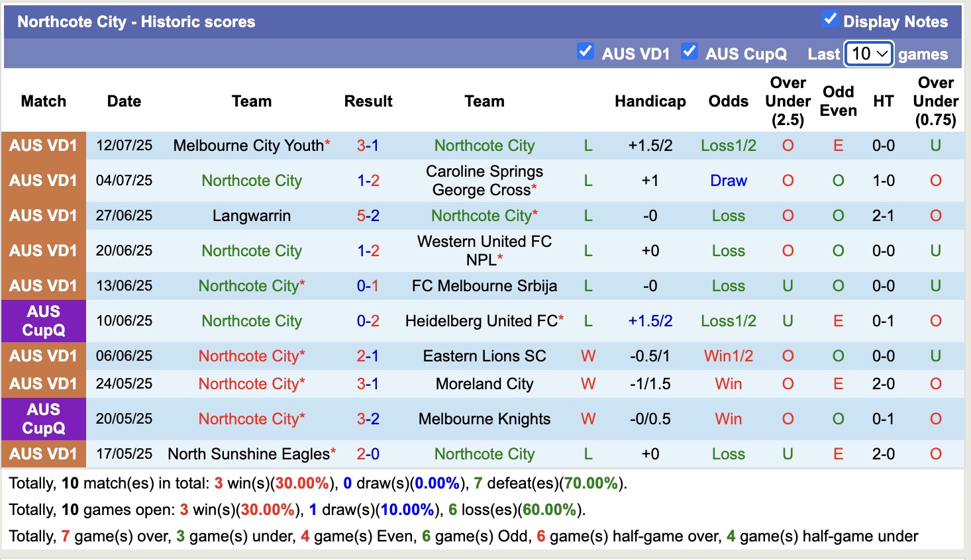Open the FC Melbourne Srbija link
The image size is (971, 560).
coord(484,286)
